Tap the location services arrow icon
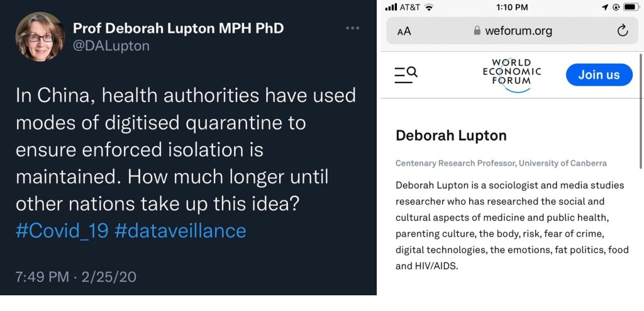 click(x=605, y=7)
